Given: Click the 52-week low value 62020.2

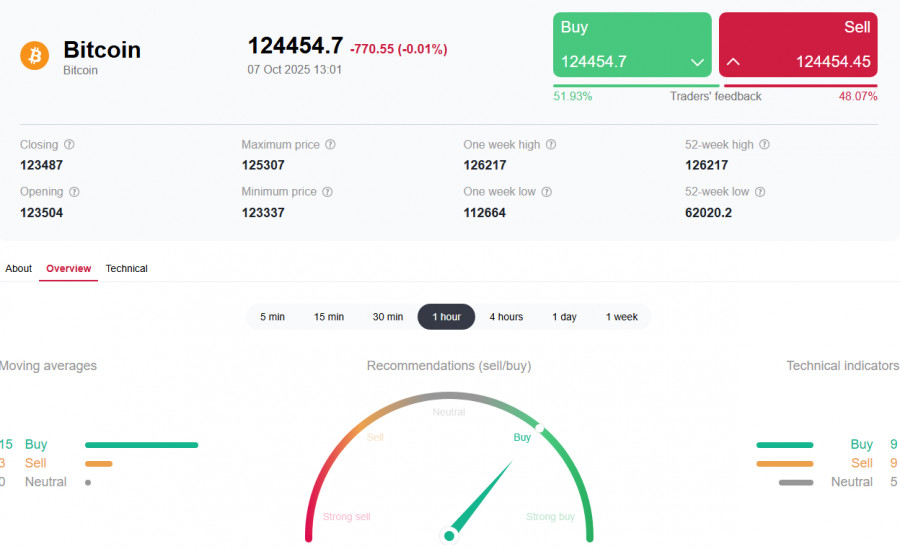Looking at the screenshot, I should click(708, 213).
